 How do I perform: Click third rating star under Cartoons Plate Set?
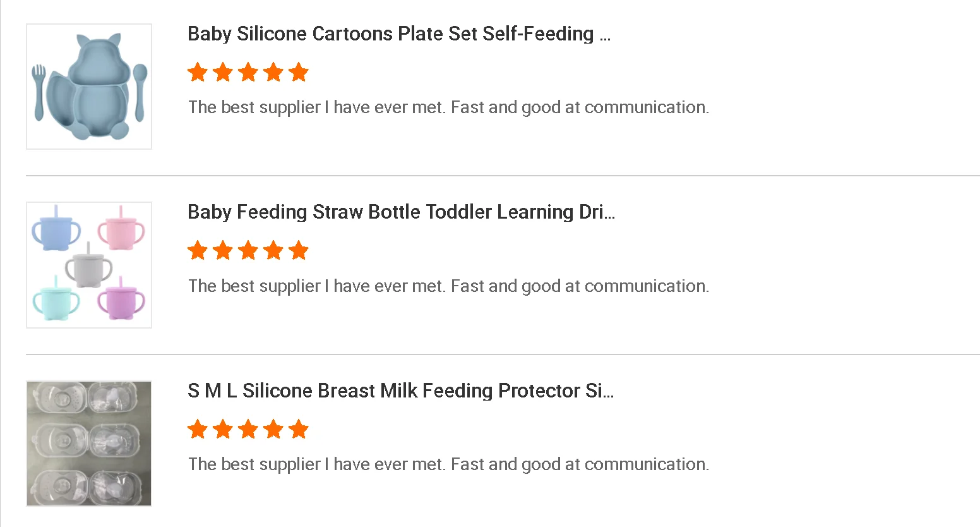[248, 72]
